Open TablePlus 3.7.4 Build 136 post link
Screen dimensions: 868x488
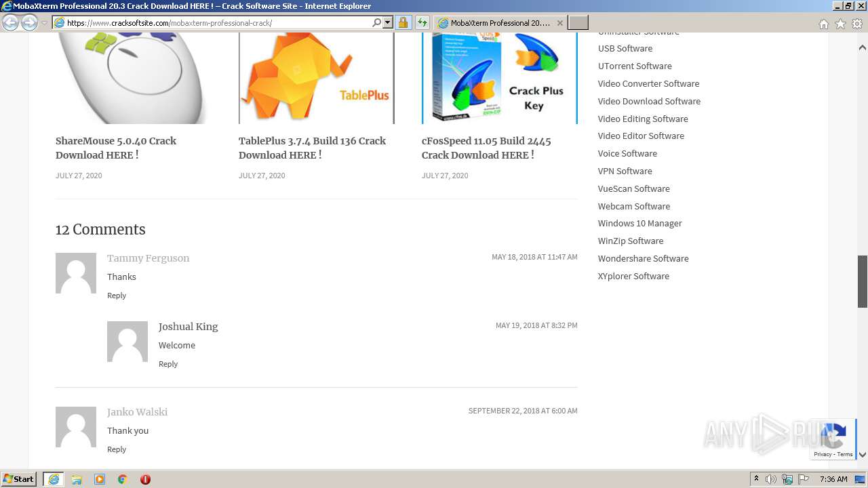coord(312,148)
